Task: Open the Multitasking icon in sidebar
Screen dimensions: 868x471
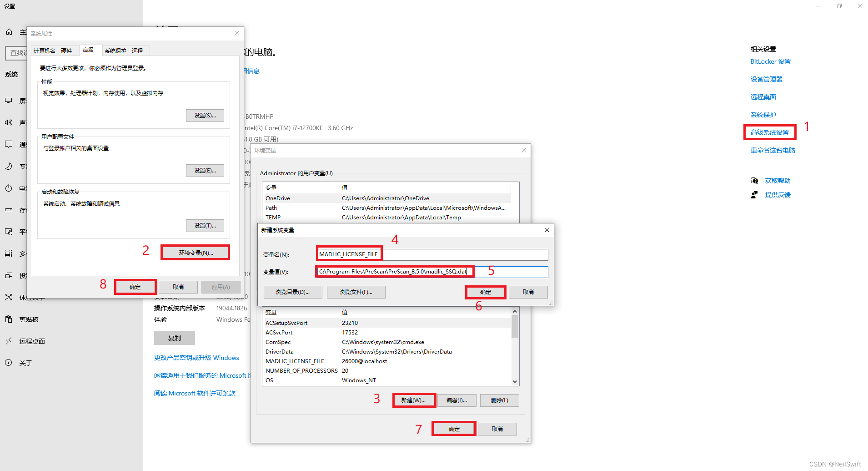Action: [9, 253]
